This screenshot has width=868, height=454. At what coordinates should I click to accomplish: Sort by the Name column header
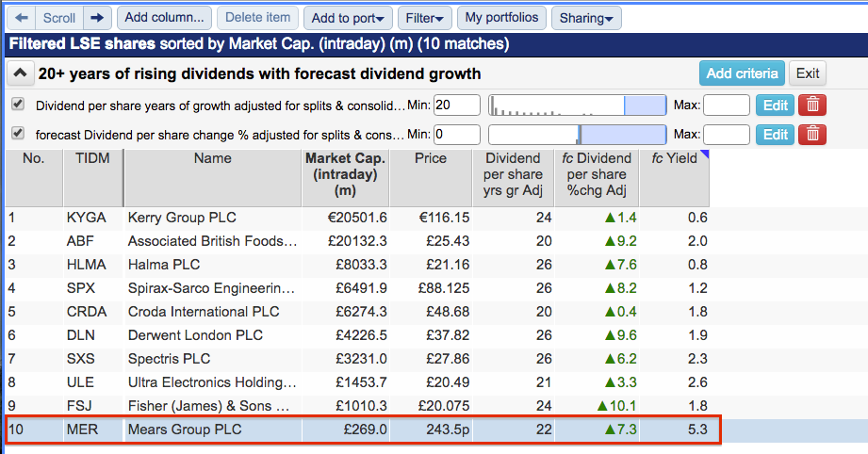coord(213,177)
